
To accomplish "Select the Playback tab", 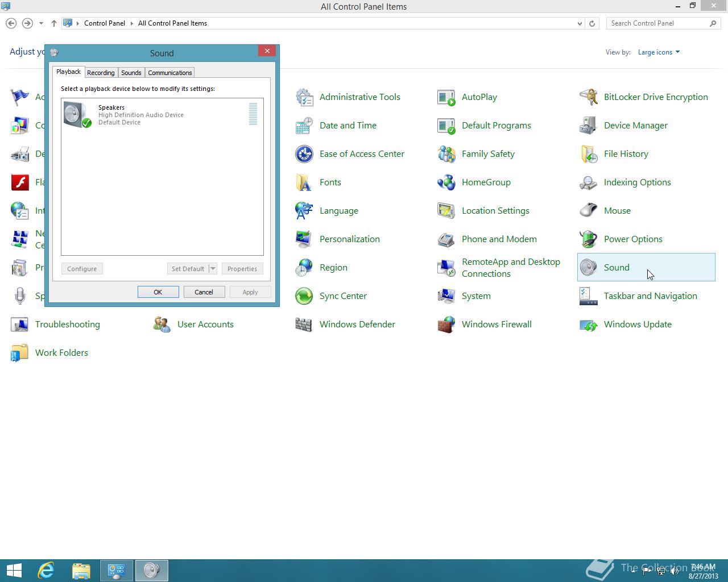I will [68, 72].
